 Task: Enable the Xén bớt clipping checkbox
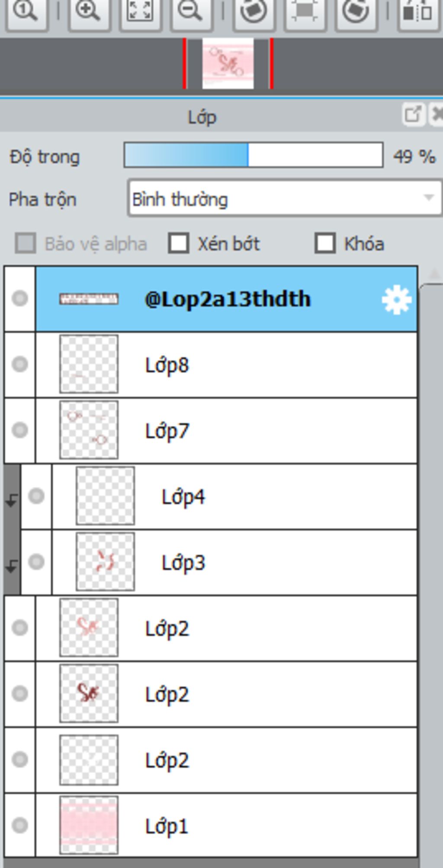[179, 243]
